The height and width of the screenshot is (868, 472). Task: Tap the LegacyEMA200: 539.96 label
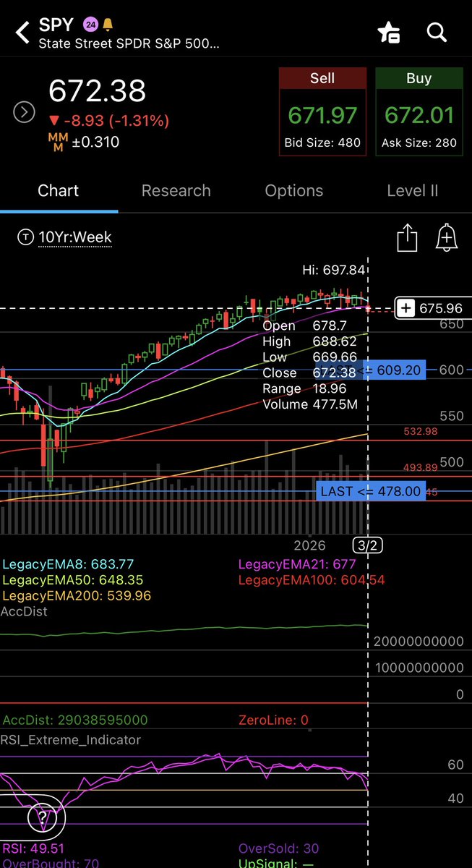coord(77,596)
